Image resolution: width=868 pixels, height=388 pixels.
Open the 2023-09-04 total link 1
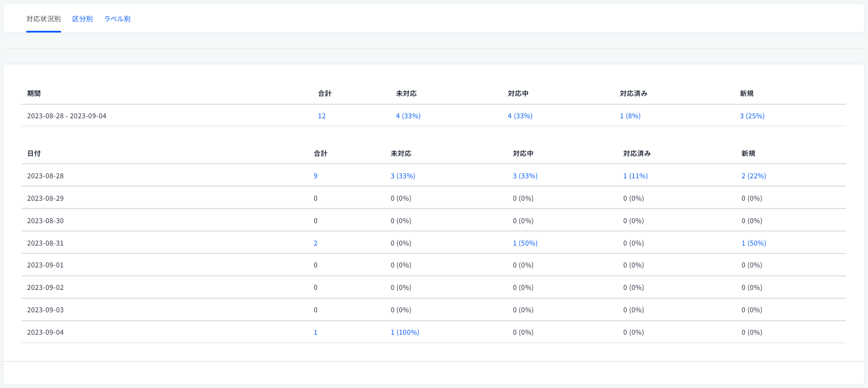click(316, 332)
